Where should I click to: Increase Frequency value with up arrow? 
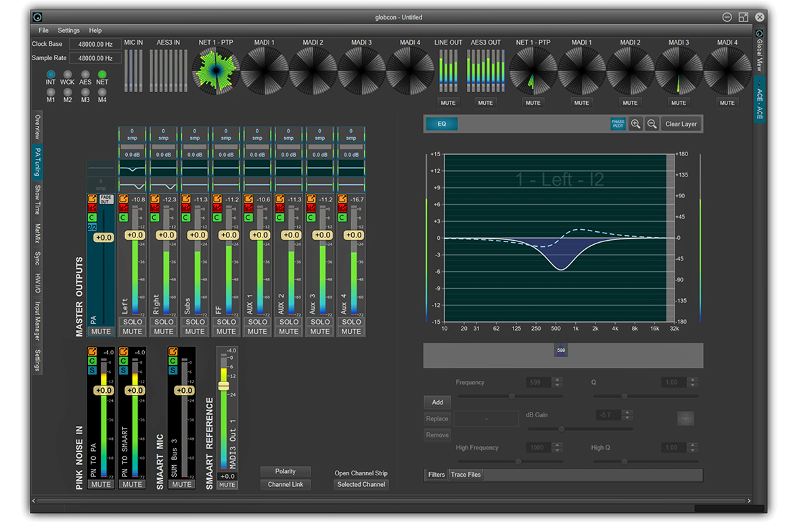click(558, 380)
